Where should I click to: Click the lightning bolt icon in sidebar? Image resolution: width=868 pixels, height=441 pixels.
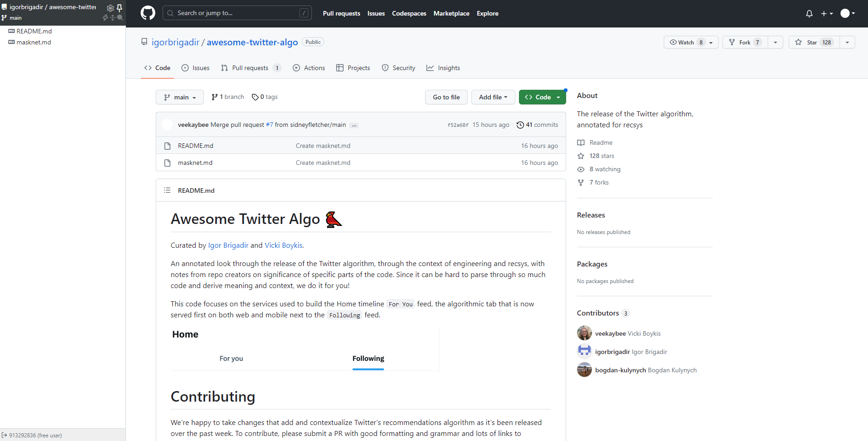[105, 17]
